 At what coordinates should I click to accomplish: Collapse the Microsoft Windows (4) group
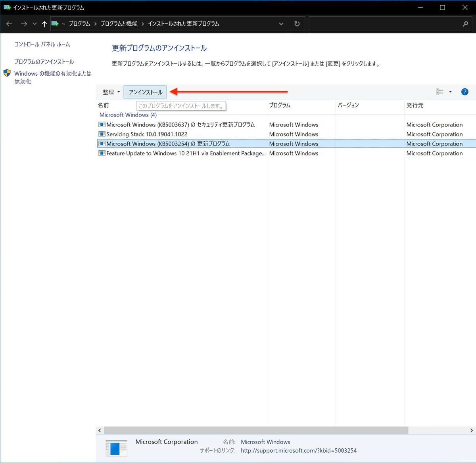(128, 115)
